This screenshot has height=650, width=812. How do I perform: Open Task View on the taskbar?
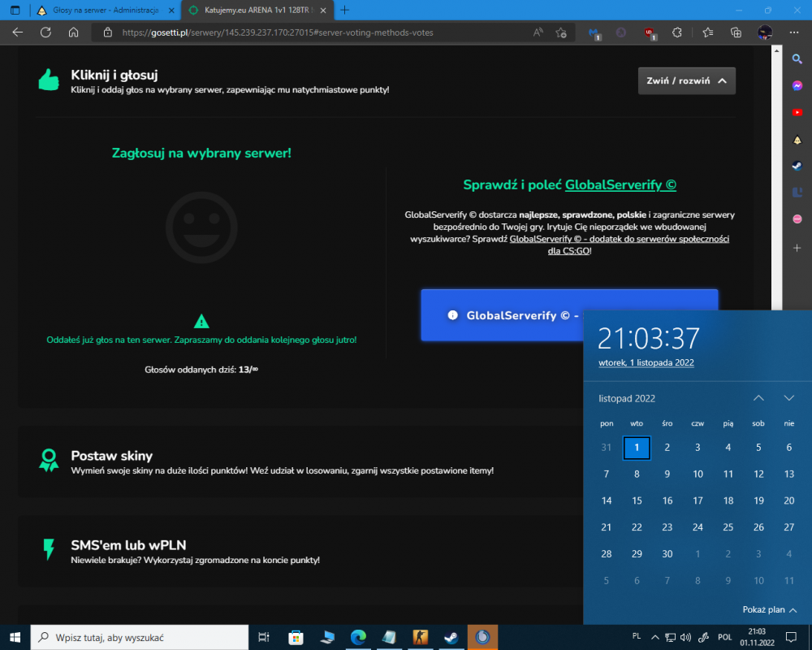click(x=264, y=638)
